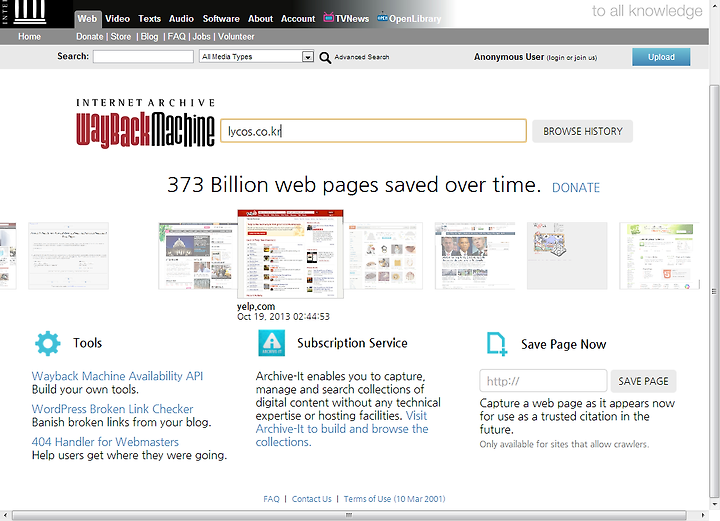Open the text-only page thumbnail
The image size is (720, 521).
68,256
